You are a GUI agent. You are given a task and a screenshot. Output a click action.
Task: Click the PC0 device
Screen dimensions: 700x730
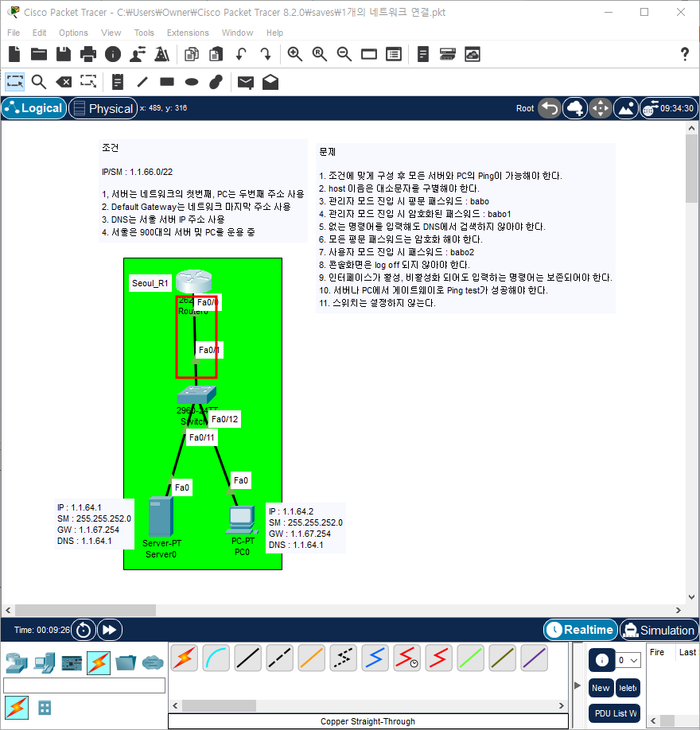[x=242, y=521]
